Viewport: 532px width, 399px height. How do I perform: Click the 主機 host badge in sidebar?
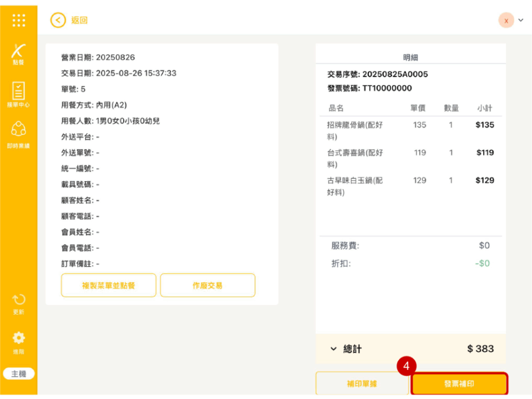(x=19, y=374)
